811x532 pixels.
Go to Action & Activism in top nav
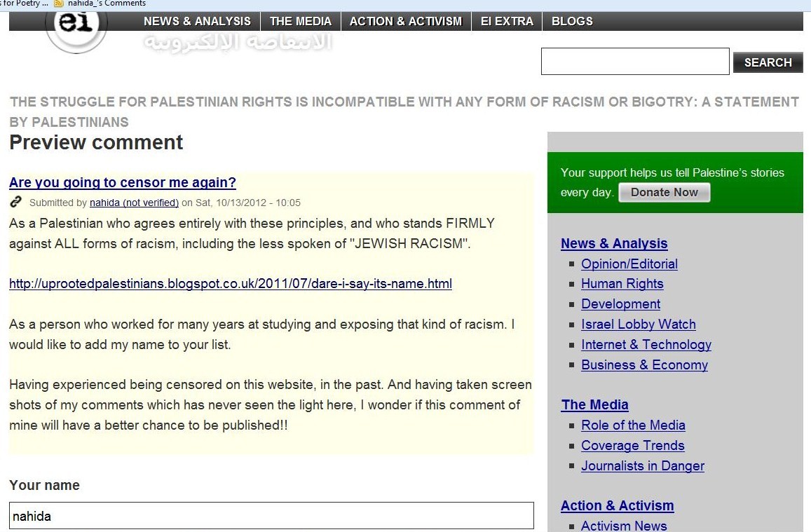point(406,21)
